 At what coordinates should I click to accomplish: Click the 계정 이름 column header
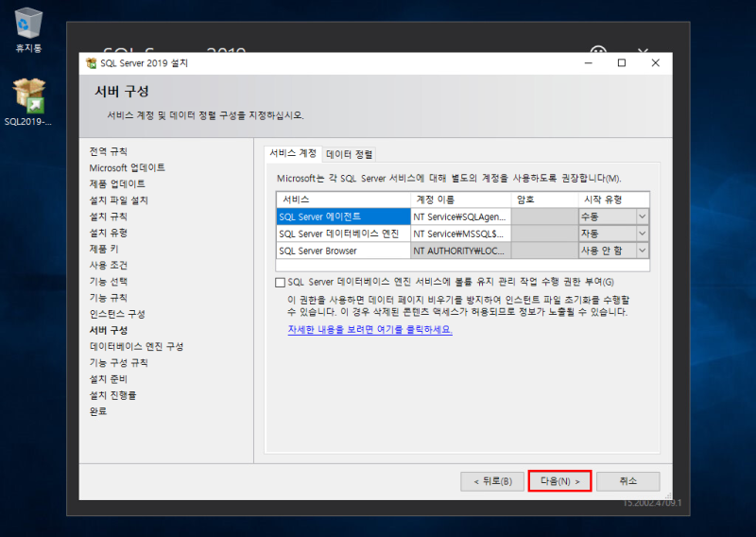click(x=461, y=199)
